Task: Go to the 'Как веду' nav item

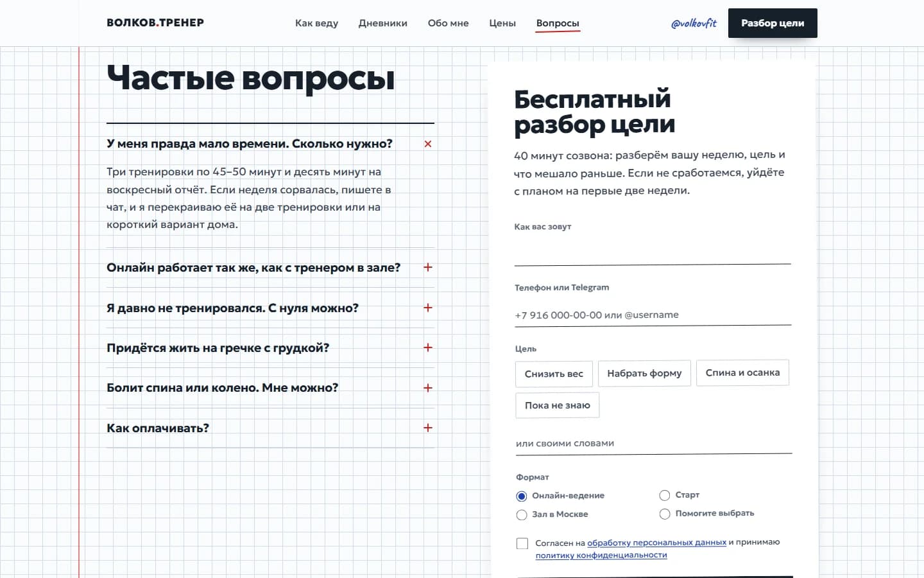Action: coord(316,23)
